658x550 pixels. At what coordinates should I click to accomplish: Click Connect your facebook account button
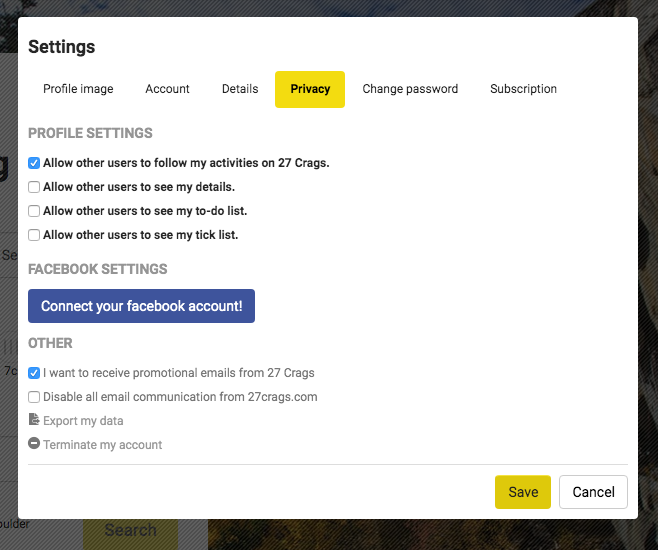tap(141, 306)
